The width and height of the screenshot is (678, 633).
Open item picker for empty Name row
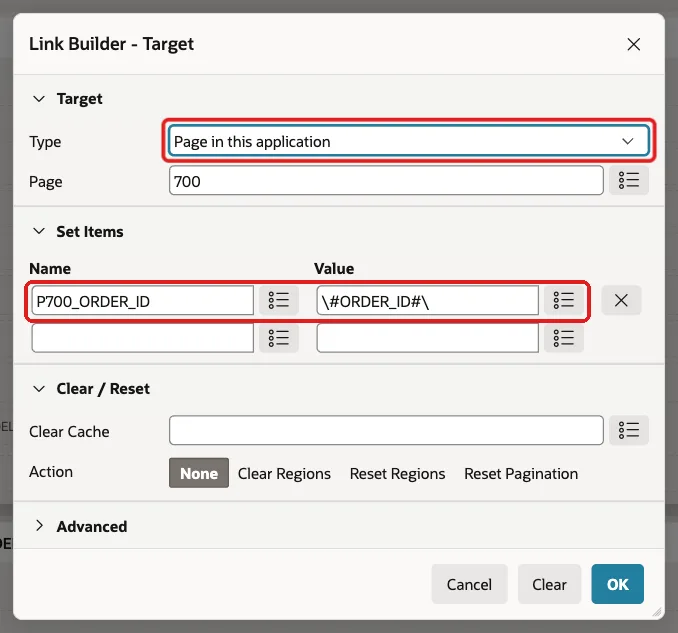tap(278, 338)
